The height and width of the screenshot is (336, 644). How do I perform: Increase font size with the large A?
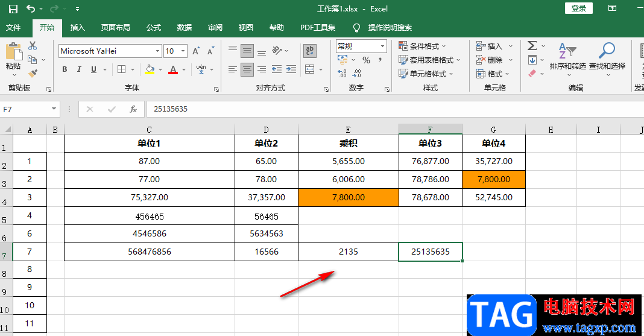coord(196,51)
